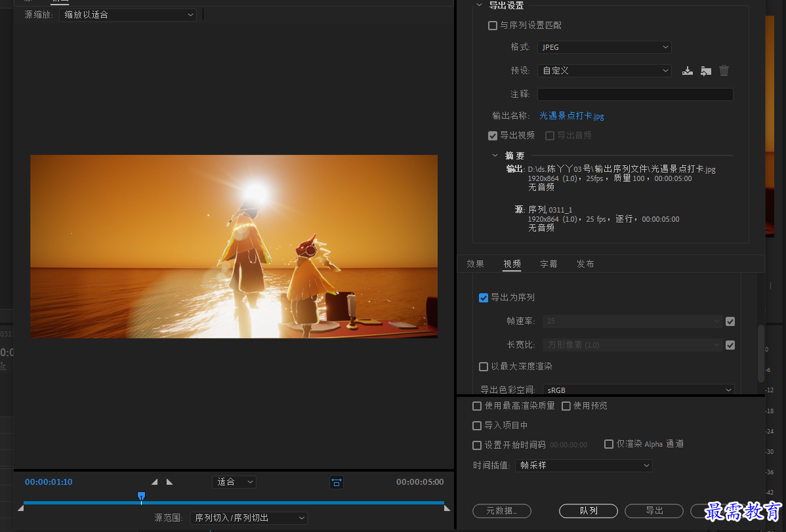Click the blue playhead marker on timeline

(141, 497)
